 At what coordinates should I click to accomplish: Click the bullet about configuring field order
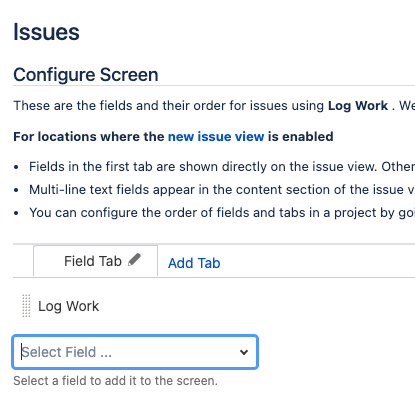pyautogui.click(x=222, y=212)
